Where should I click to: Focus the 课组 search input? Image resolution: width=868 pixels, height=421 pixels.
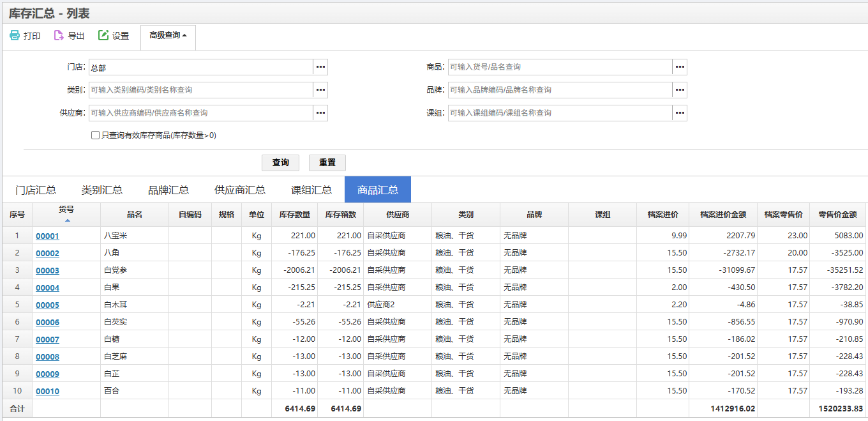tap(560, 113)
